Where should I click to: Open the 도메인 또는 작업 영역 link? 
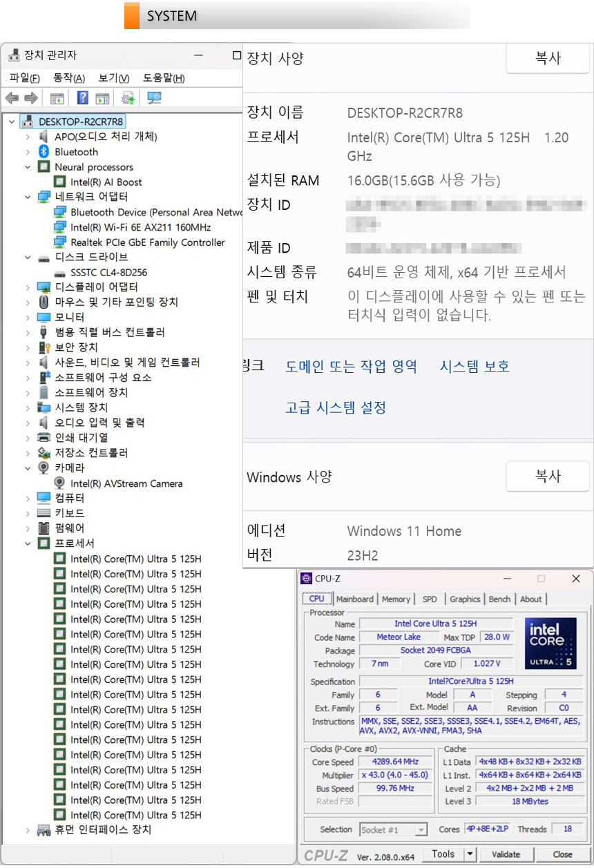pos(351,367)
